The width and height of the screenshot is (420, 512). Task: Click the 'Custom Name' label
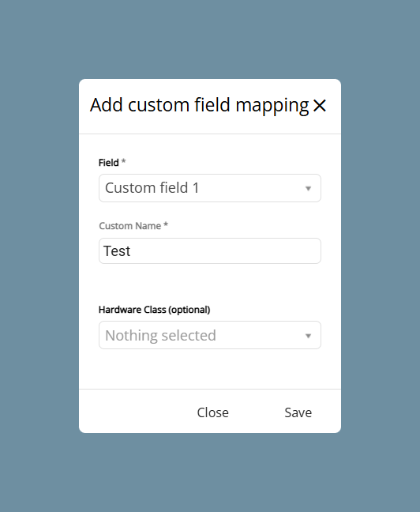130,226
